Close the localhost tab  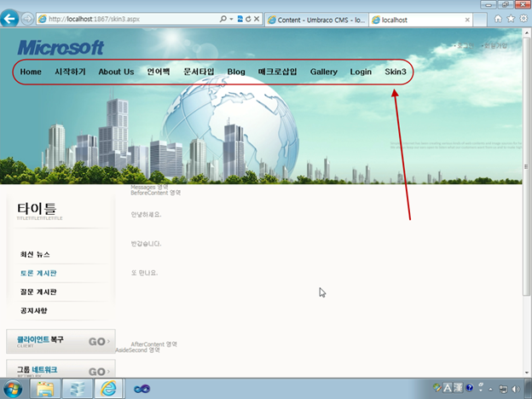[x=467, y=20]
